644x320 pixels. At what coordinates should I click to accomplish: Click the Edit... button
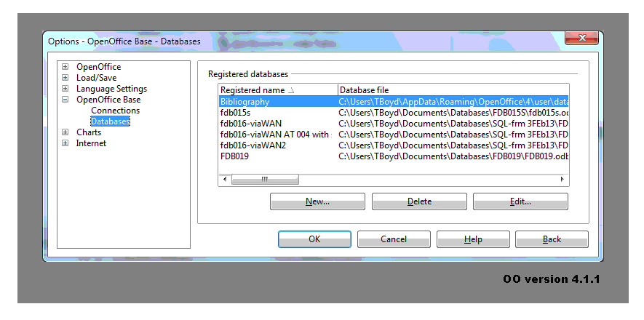coord(520,201)
